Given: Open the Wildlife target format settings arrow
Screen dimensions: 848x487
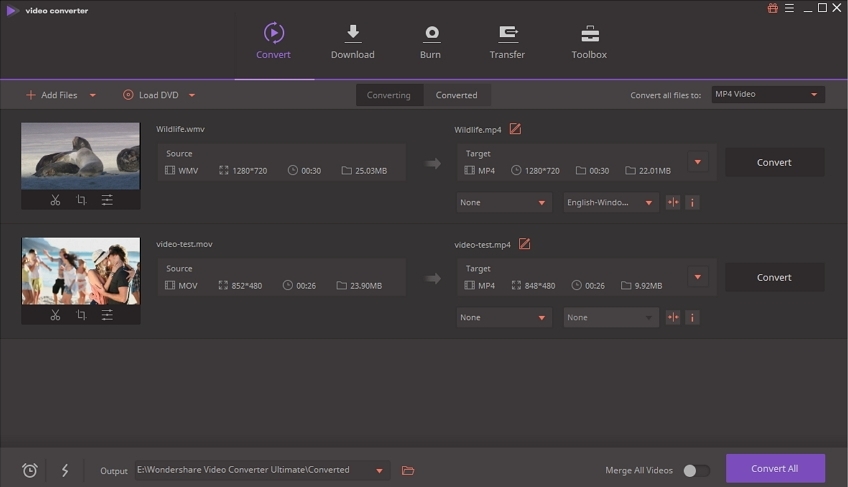Looking at the screenshot, I should click(698, 162).
